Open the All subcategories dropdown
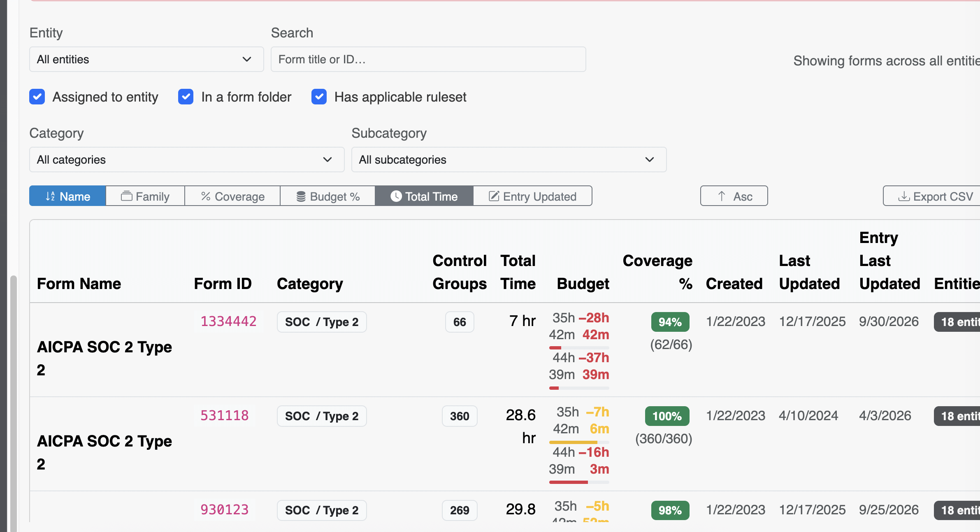This screenshot has width=980, height=532. [x=509, y=160]
